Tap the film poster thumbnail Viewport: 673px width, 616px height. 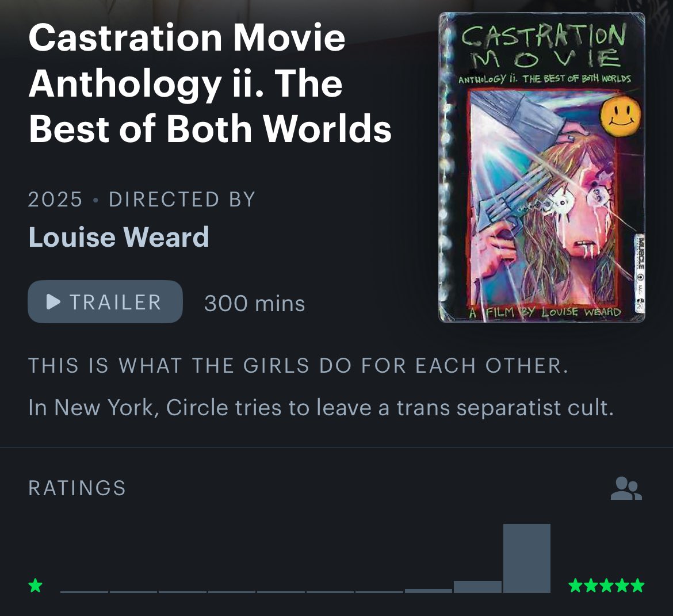pyautogui.click(x=542, y=167)
